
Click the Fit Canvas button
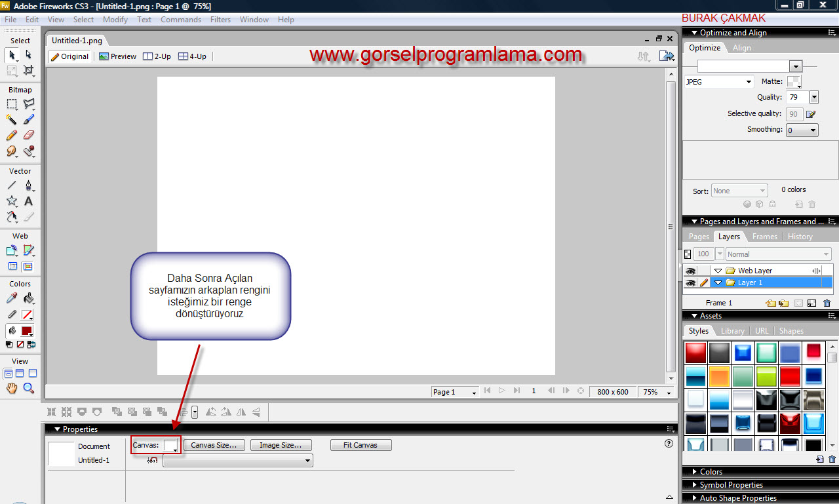coord(361,445)
